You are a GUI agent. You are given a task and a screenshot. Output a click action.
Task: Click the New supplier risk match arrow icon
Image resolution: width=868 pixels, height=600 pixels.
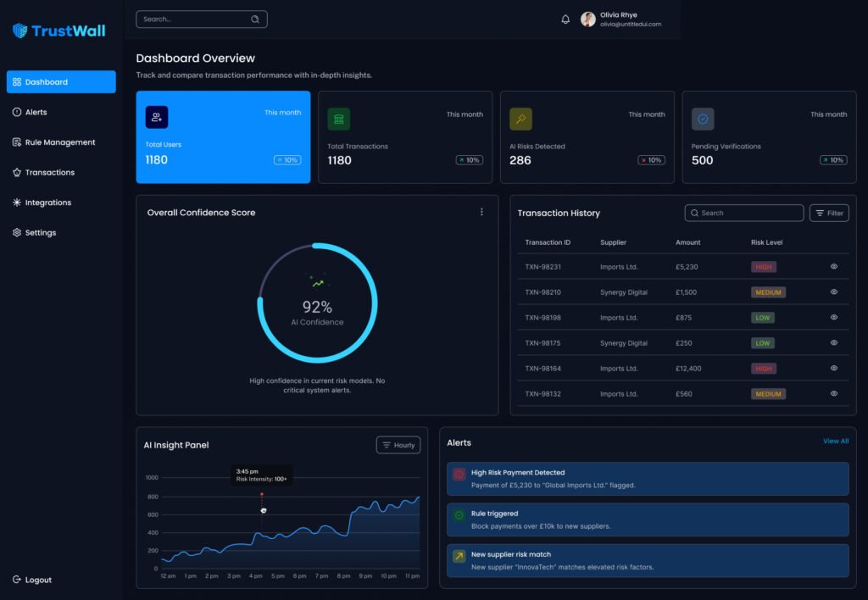click(459, 557)
